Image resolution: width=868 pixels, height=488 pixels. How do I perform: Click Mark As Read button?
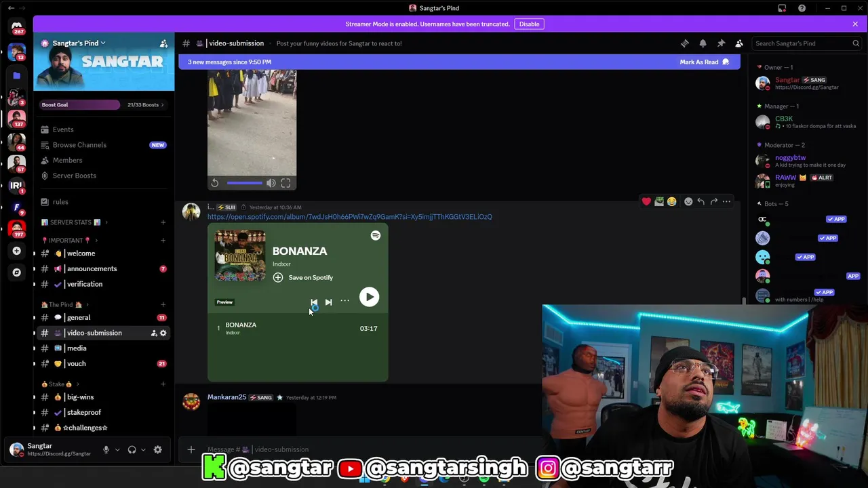pyautogui.click(x=705, y=62)
